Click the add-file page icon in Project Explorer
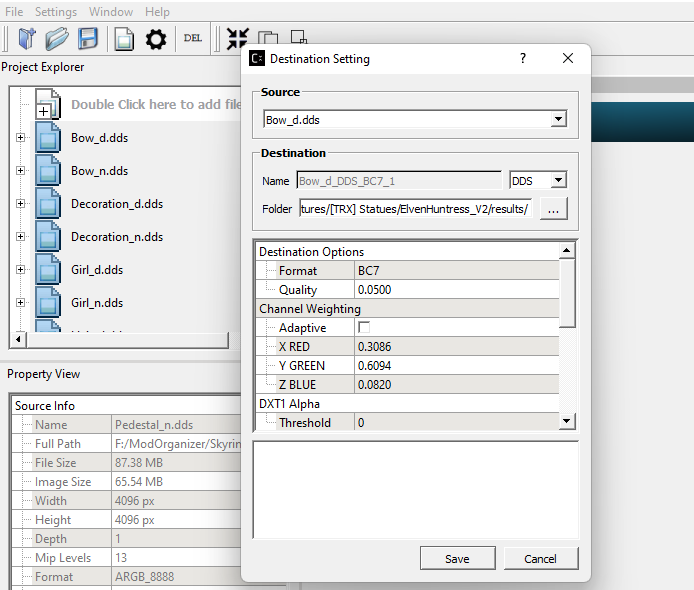 [48, 104]
